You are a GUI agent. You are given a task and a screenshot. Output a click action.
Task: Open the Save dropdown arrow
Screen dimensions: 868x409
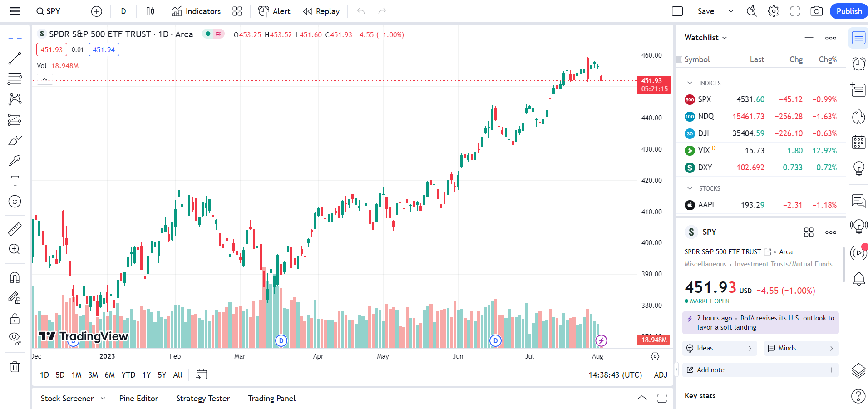(731, 11)
